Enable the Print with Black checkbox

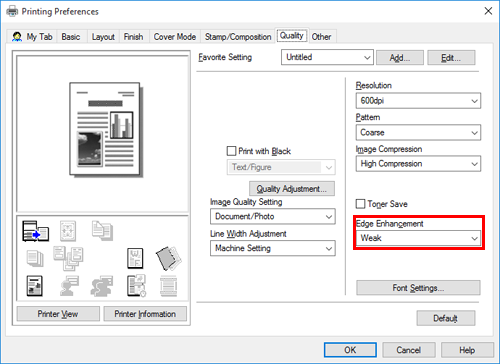[231, 151]
